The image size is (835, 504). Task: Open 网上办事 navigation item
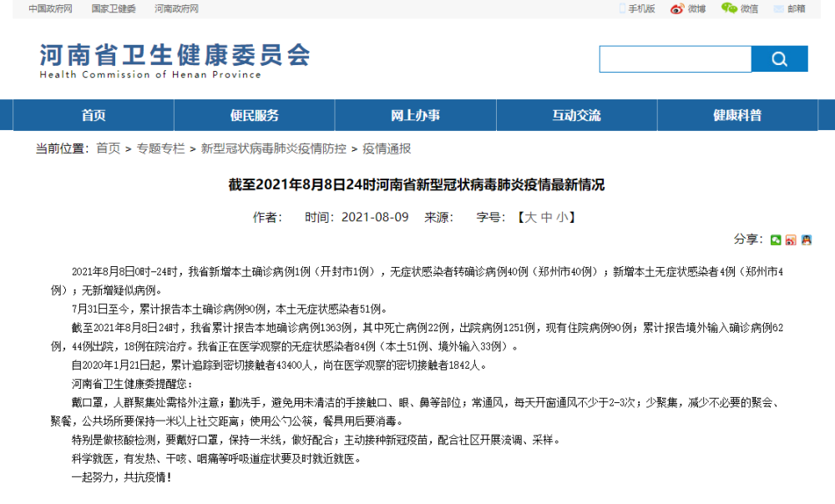(415, 115)
